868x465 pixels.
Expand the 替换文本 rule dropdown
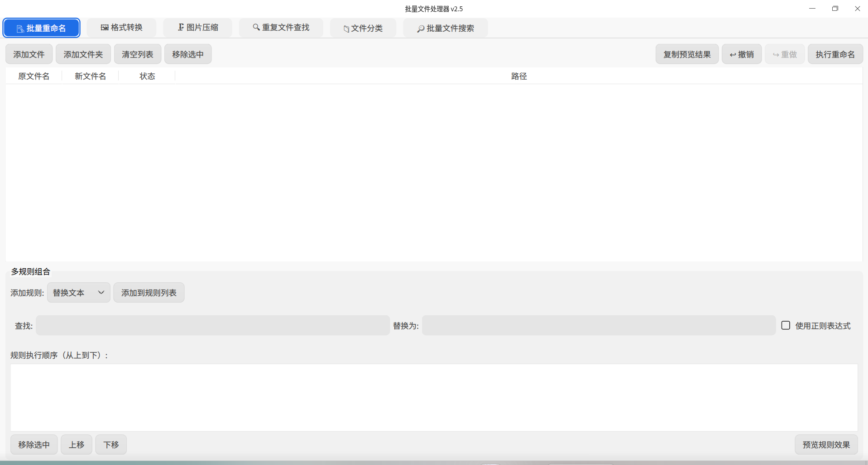pyautogui.click(x=79, y=293)
